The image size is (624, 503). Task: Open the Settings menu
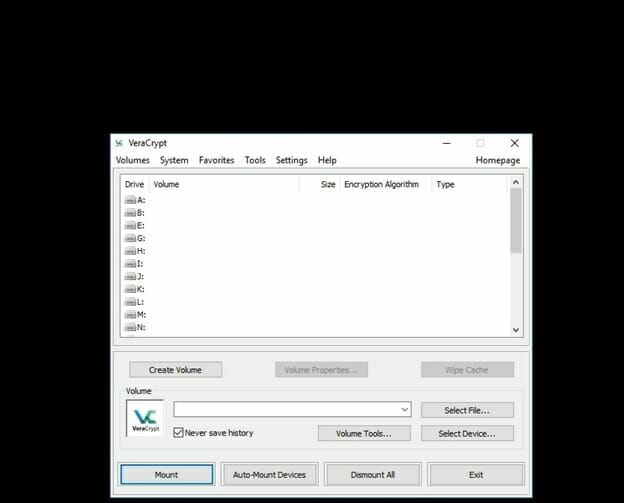click(x=291, y=160)
